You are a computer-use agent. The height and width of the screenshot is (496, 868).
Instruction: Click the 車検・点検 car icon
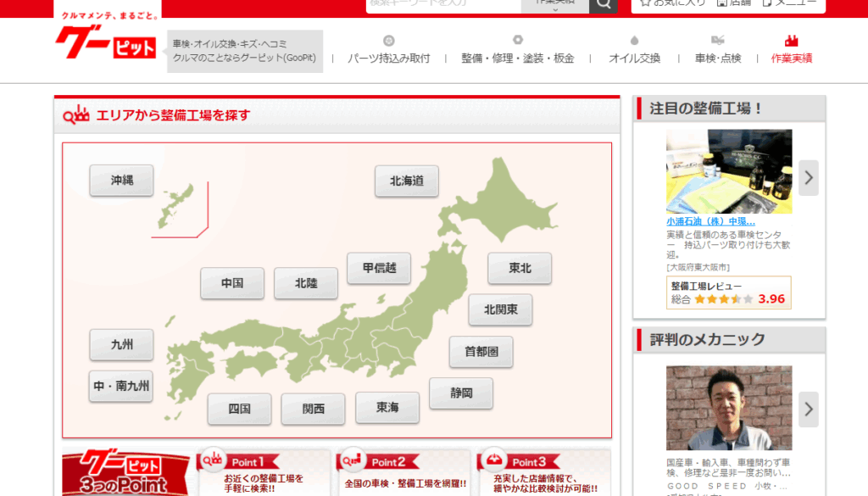718,41
